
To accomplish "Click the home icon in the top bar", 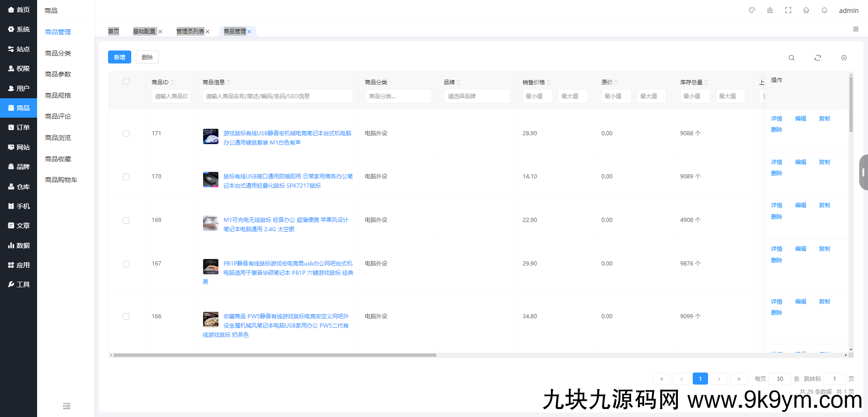I will point(806,10).
